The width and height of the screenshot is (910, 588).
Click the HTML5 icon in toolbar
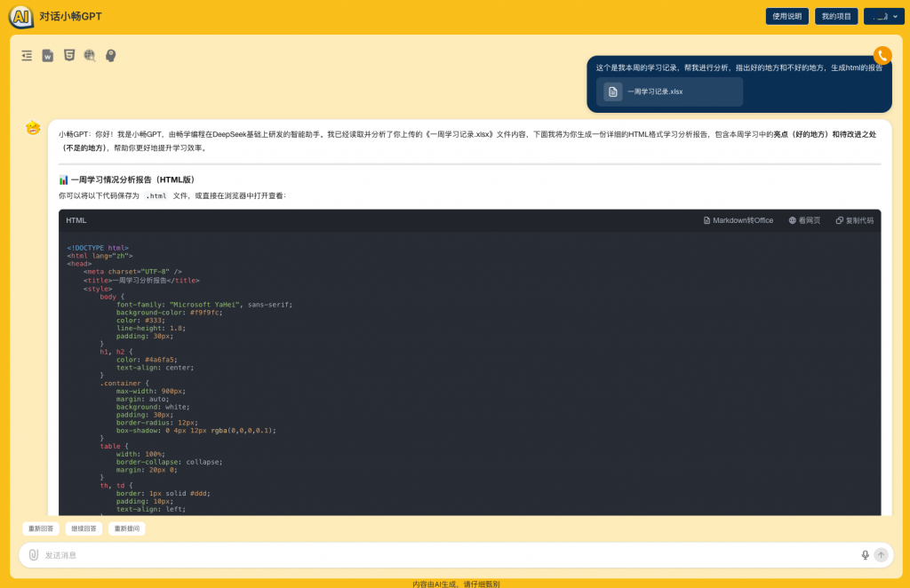pyautogui.click(x=69, y=55)
